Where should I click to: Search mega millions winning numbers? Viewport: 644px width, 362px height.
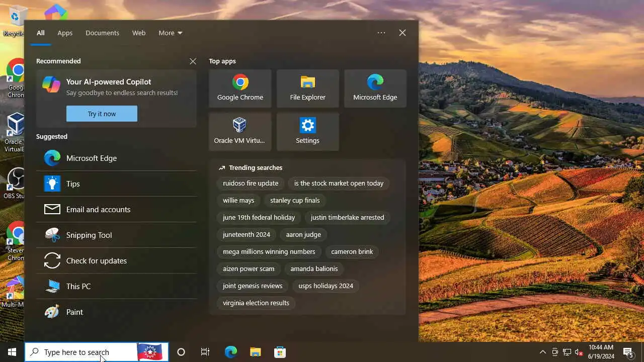click(x=269, y=252)
